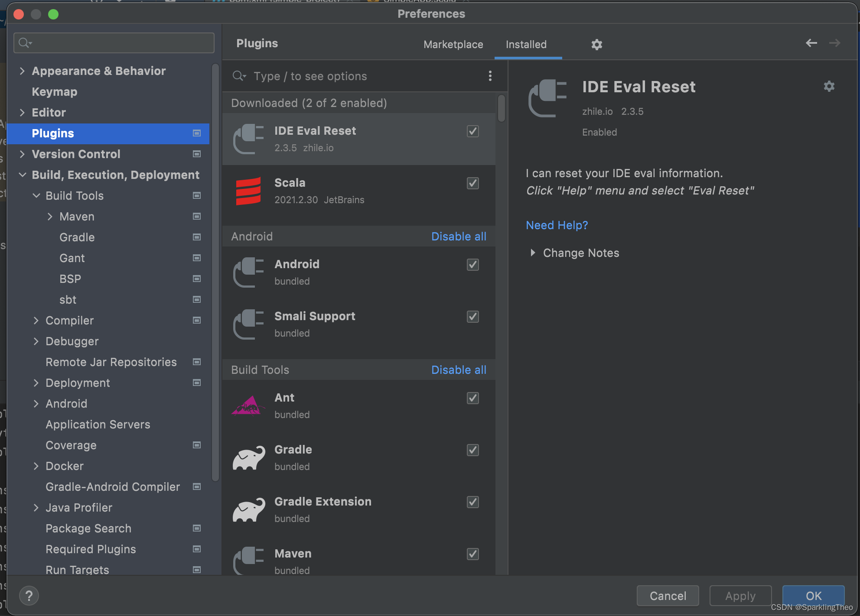This screenshot has height=616, width=860.
Task: Expand the Change Notes section
Action: tap(533, 253)
